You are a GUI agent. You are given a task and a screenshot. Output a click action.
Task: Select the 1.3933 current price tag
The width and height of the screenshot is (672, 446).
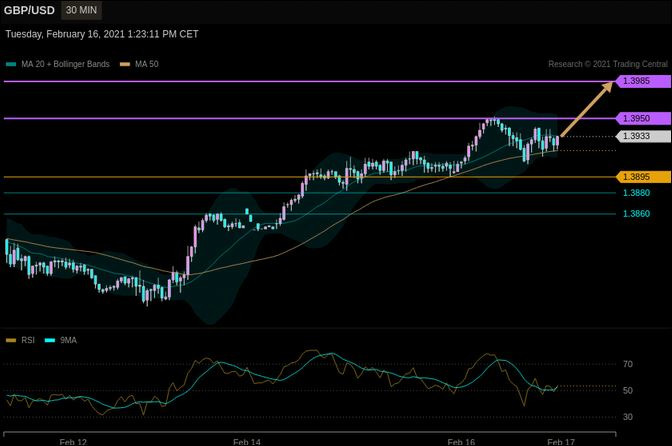click(x=643, y=136)
